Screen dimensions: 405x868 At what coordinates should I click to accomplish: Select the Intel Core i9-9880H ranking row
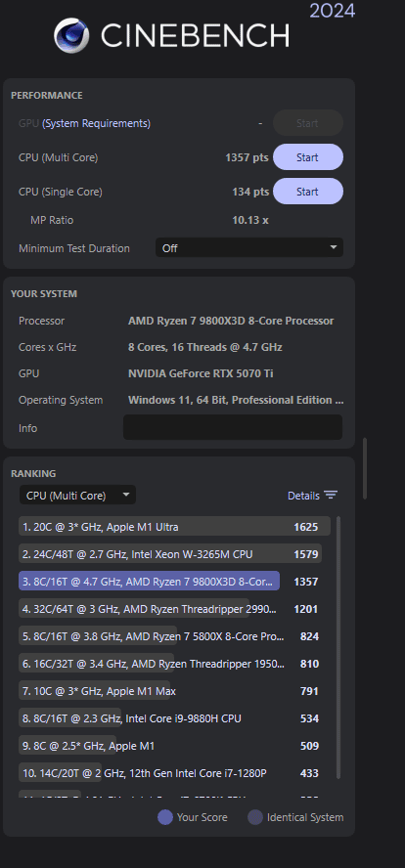[x=170, y=718]
